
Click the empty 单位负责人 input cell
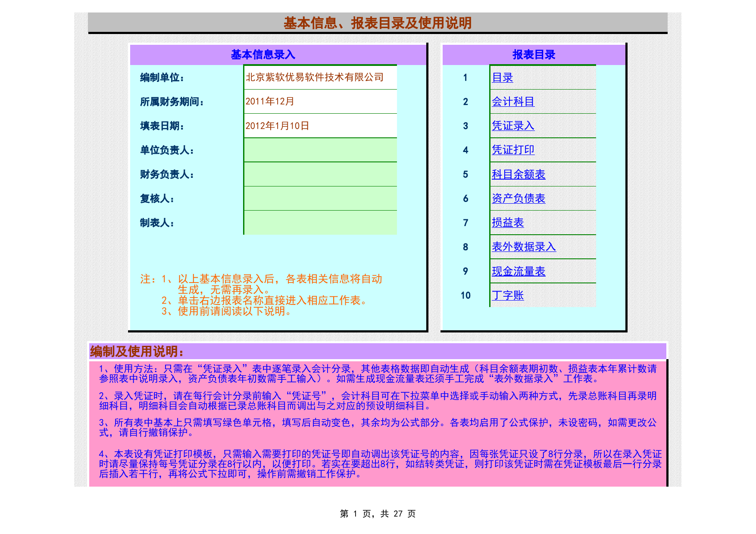(x=320, y=150)
